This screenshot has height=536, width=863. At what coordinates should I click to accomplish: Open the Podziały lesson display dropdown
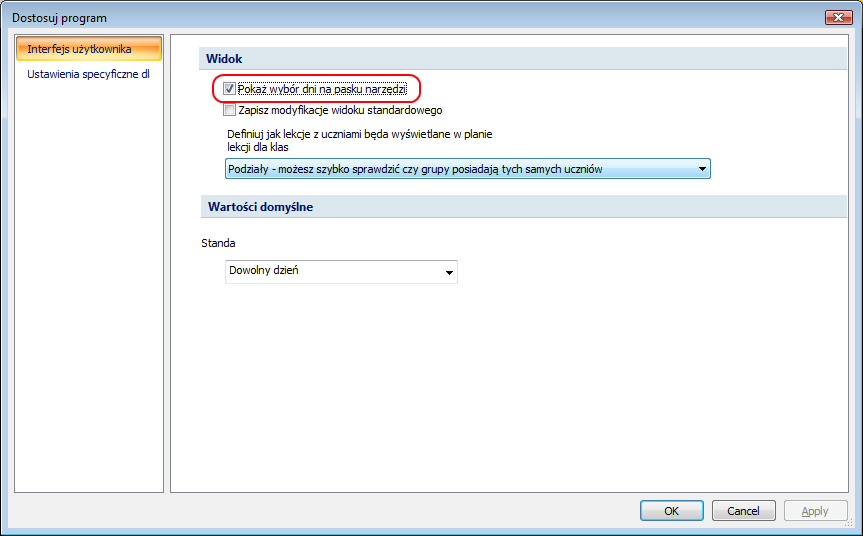tap(468, 169)
